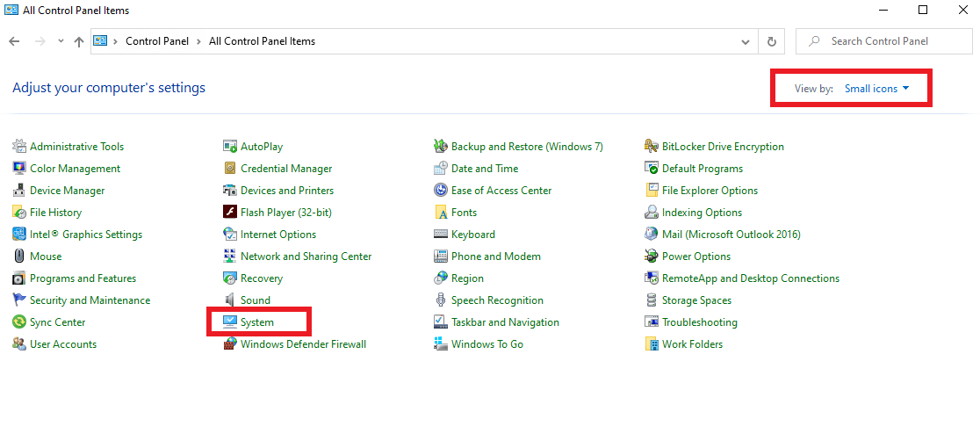Open the Default Programs icon
This screenshot has height=448, width=980.
point(652,168)
